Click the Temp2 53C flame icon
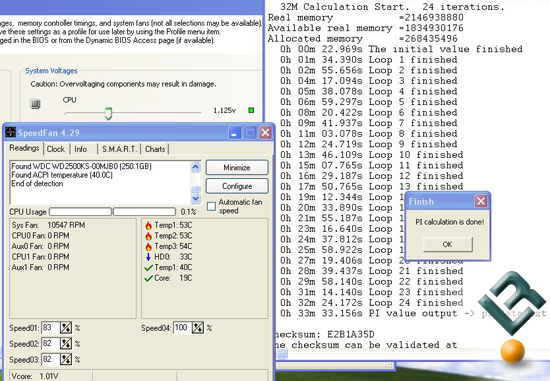 [148, 236]
